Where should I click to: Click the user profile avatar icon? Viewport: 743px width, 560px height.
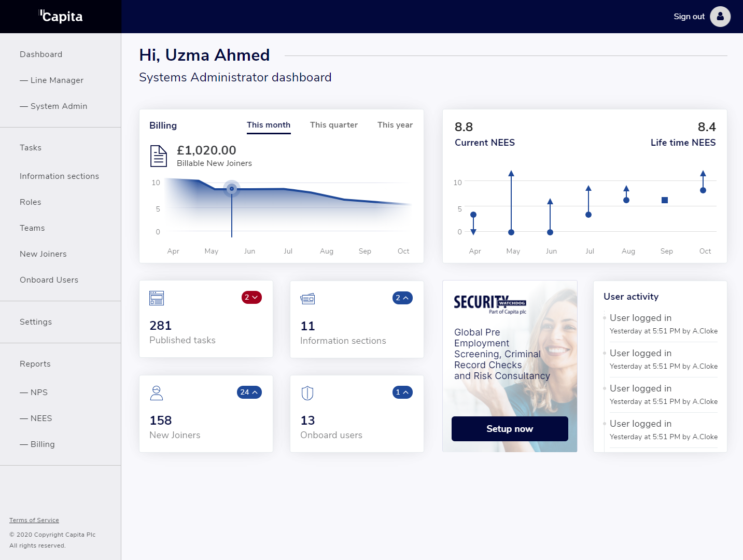(x=720, y=17)
